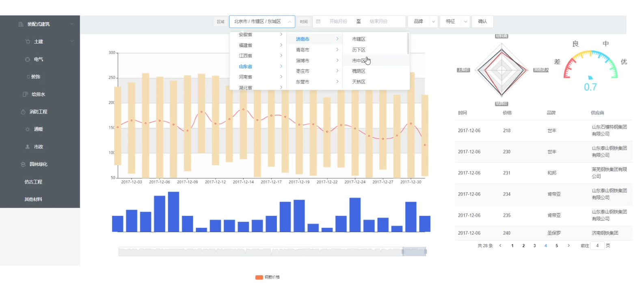Open the 区域 cascader showing 北京市 / 市辖区 / 东城区
This screenshot has height=294, width=644.
pyautogui.click(x=262, y=22)
